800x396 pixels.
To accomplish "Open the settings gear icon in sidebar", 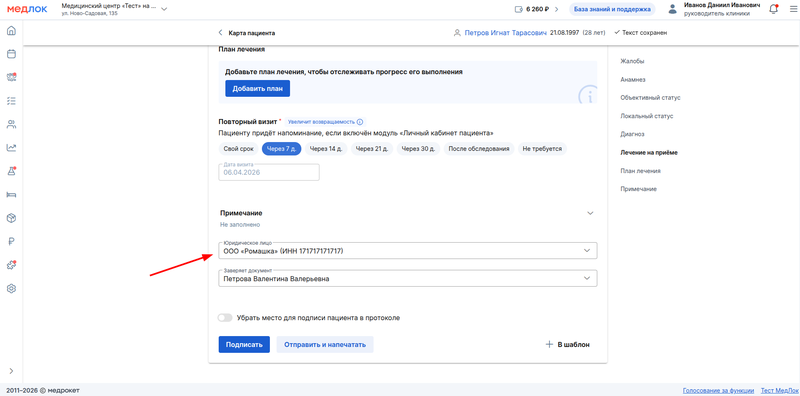I will point(11,288).
